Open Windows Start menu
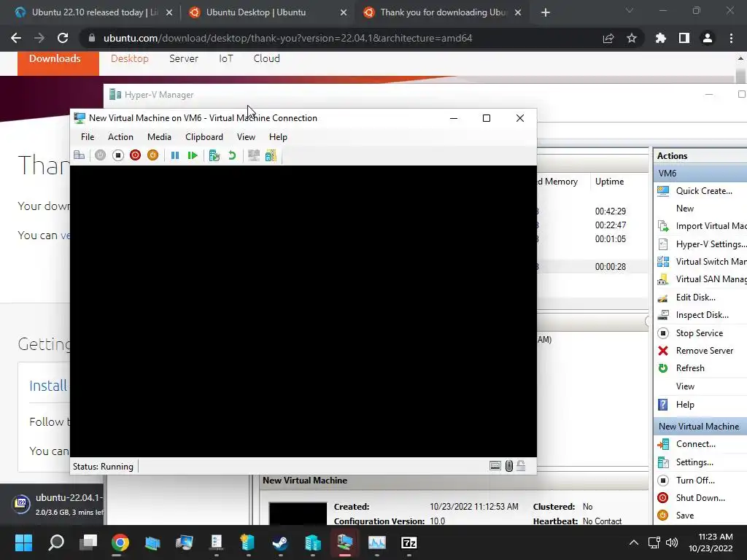Screen dimensions: 747x560 (x=23, y=542)
